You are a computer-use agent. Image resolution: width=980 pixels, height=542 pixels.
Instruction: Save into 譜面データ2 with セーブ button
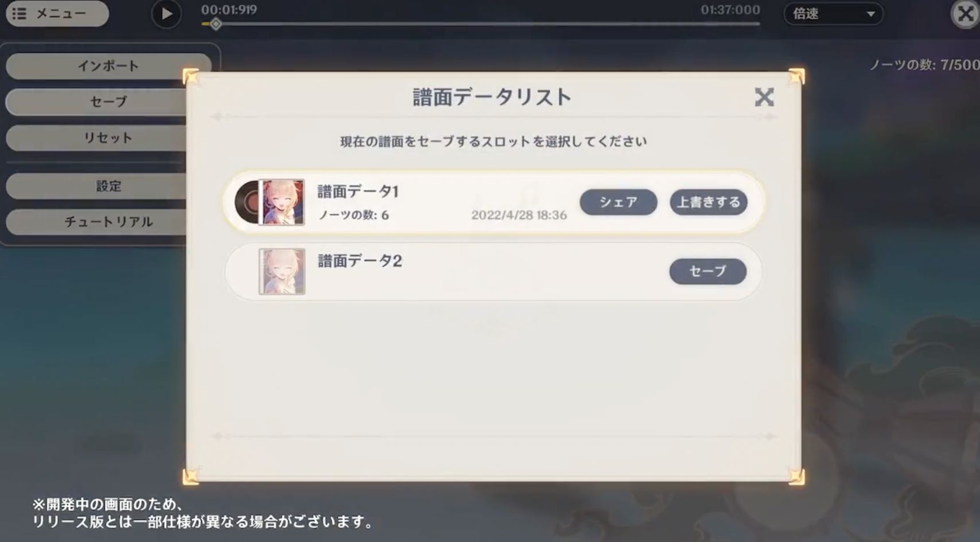click(x=708, y=272)
